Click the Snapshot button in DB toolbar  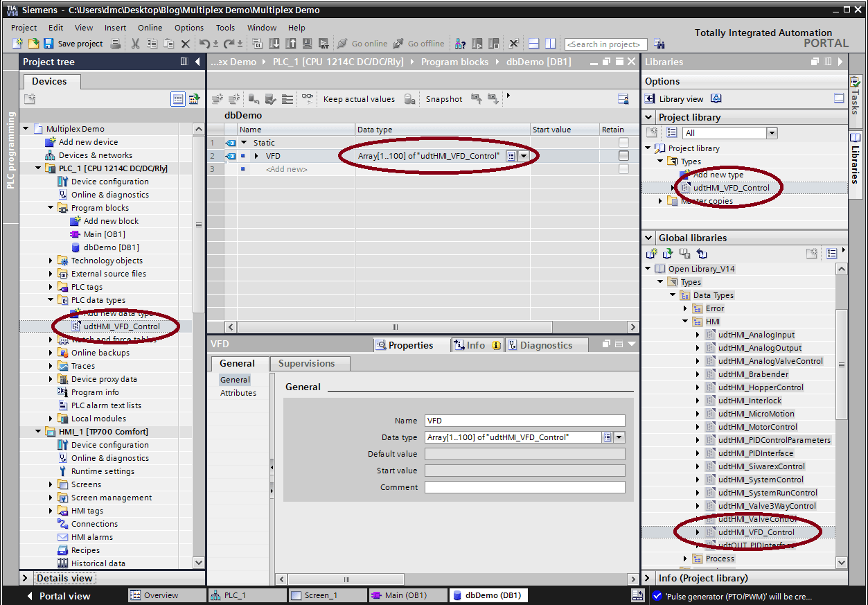click(x=444, y=99)
